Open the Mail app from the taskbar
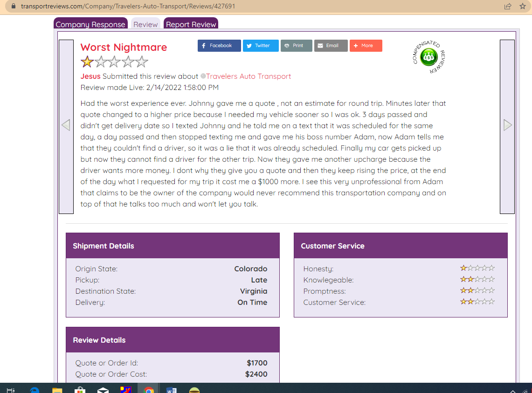 pyautogui.click(x=103, y=390)
